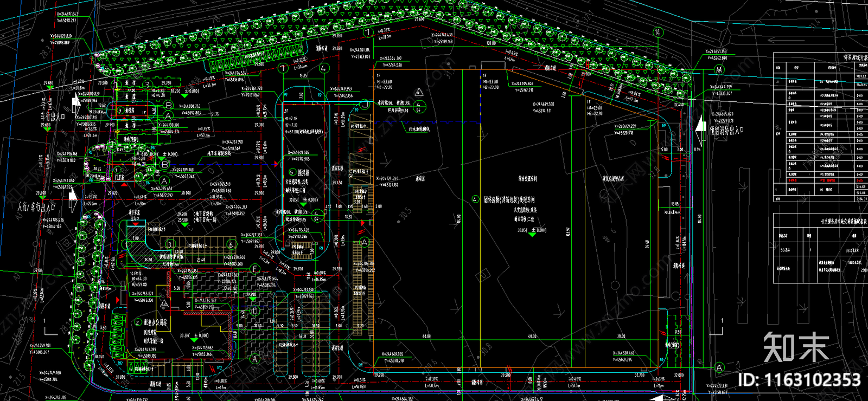Click the '门卫室' gatehouse label
Image resolution: width=868 pixels, height=401 pixels.
pos(119,177)
